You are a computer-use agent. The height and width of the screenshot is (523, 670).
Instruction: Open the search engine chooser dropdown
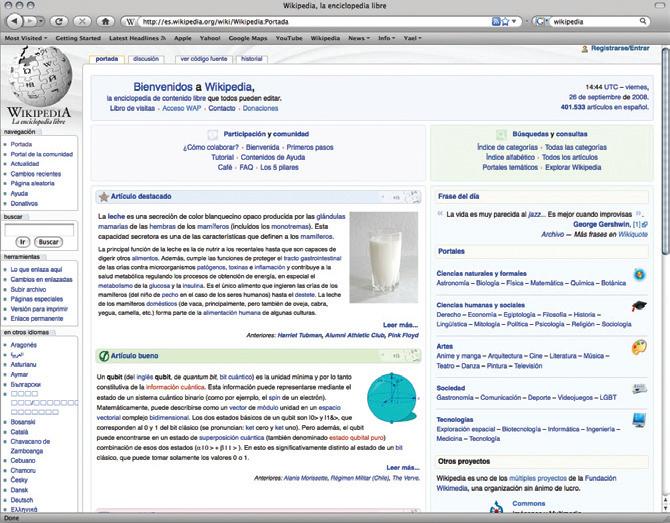541,21
